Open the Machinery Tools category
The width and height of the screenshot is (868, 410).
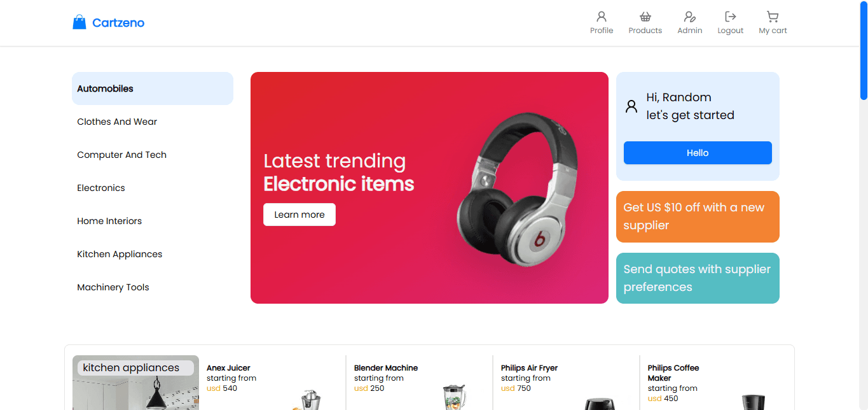(113, 287)
